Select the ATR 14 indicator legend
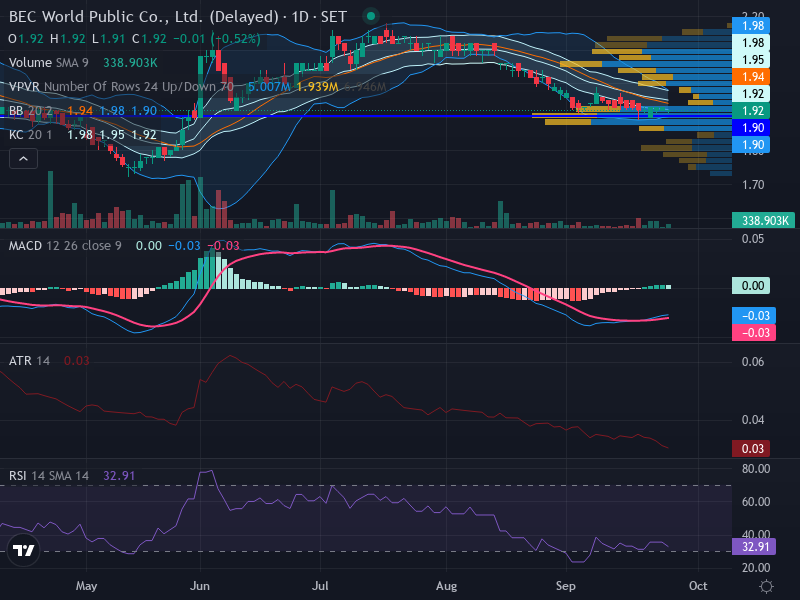Viewport: 800px width, 600px height. pos(29,361)
